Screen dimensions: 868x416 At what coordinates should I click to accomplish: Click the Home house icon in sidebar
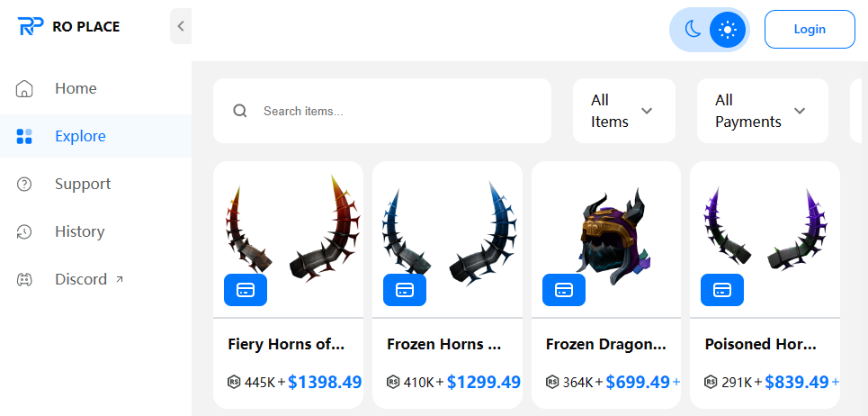coord(24,88)
